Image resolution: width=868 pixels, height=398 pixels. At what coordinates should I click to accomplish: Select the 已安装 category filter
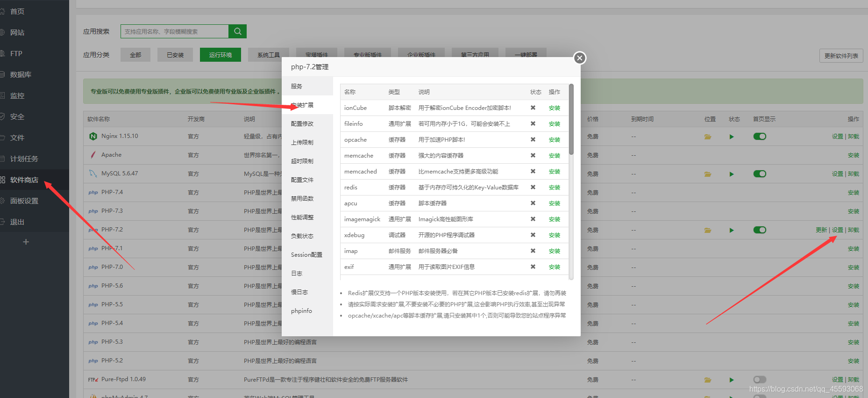pyautogui.click(x=175, y=55)
